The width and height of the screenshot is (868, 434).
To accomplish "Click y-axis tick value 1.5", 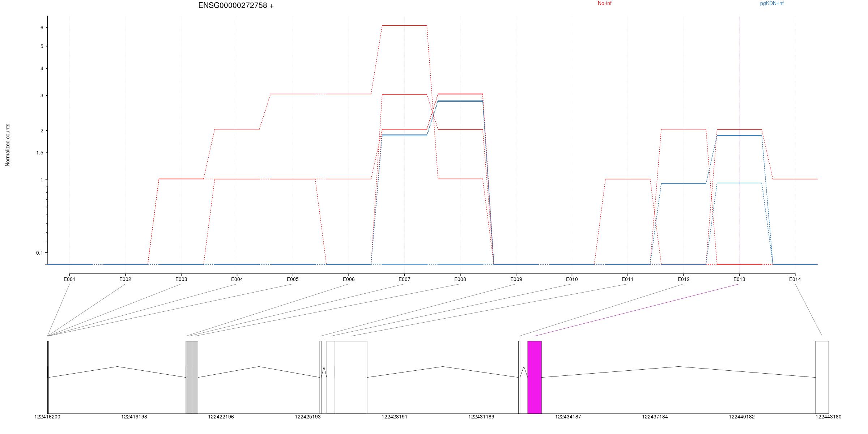I will coord(40,153).
